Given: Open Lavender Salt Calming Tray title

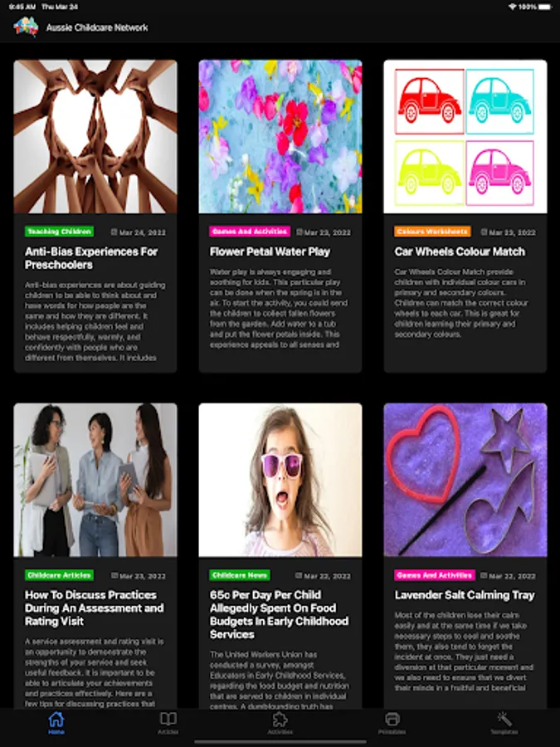Looking at the screenshot, I should point(465,595).
